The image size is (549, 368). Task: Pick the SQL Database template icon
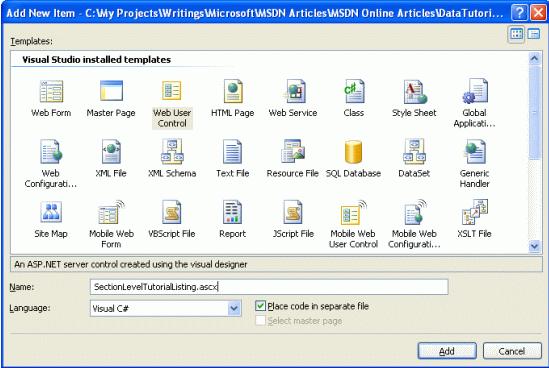[353, 152]
